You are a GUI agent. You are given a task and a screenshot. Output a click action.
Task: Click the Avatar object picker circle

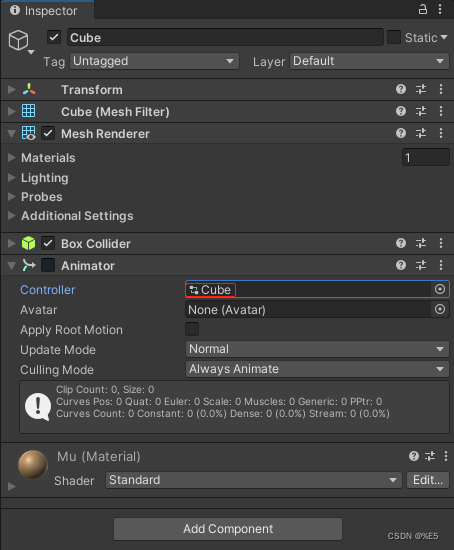pos(440,309)
